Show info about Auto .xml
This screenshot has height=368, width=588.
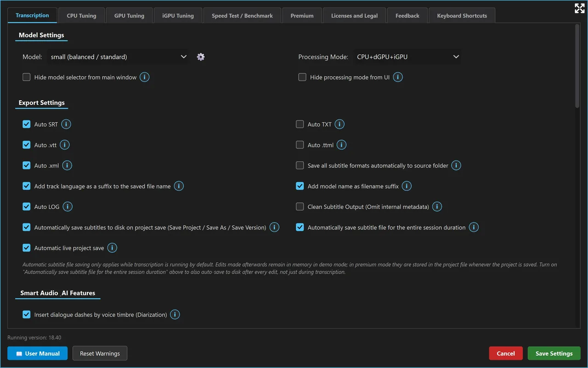click(x=67, y=165)
